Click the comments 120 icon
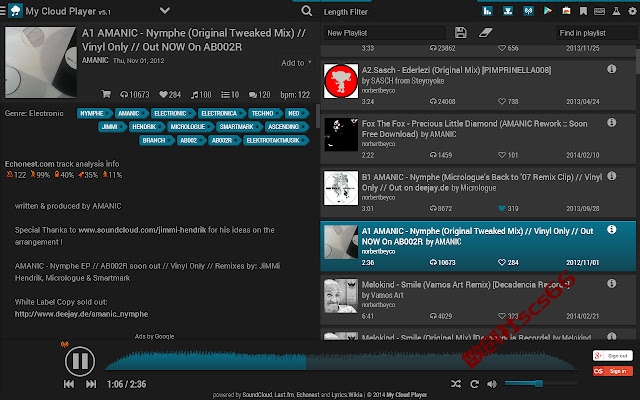This screenshot has width=640, height=400. (253, 95)
